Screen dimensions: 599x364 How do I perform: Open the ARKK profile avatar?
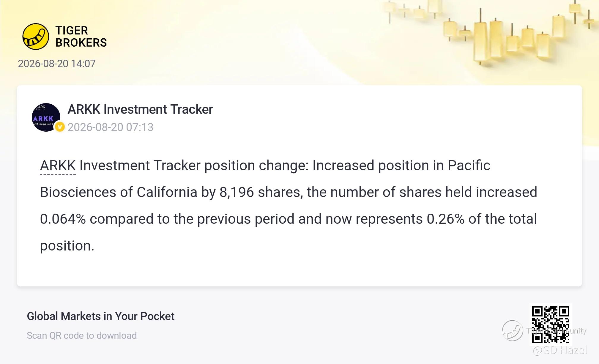coord(46,117)
